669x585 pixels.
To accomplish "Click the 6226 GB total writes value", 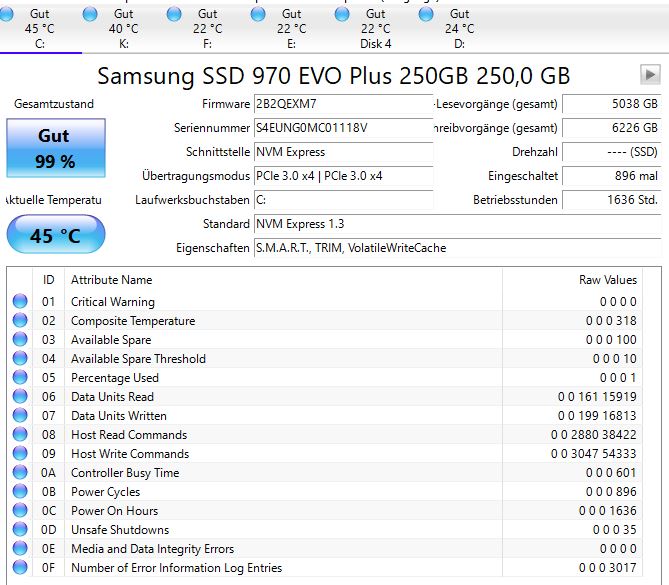I will click(x=611, y=128).
